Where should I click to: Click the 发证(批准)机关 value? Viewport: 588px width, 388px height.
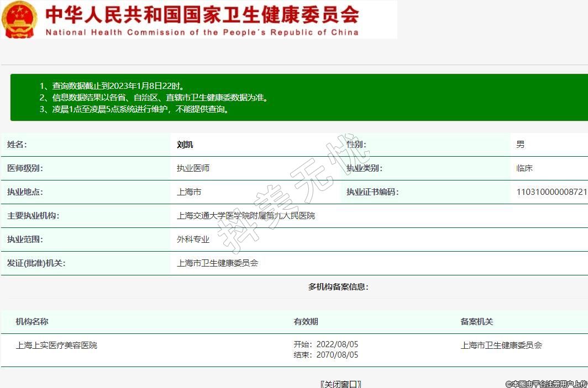pos(217,263)
